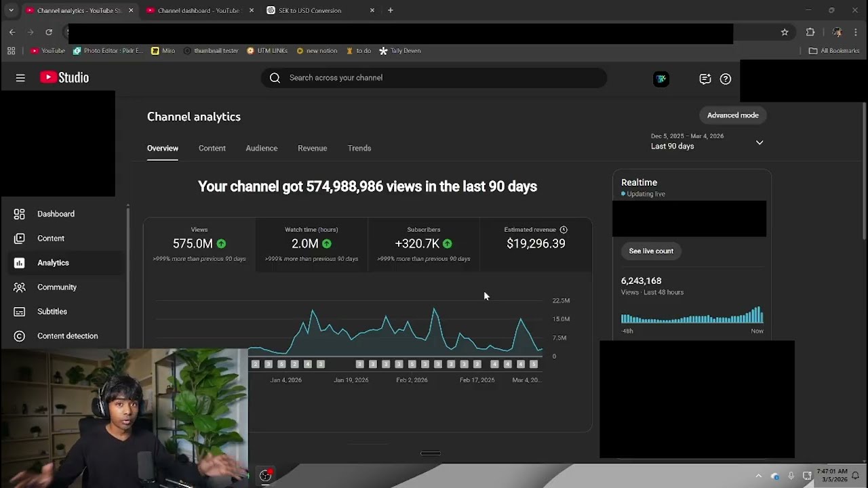Click the microphone icon in system tray
Image resolution: width=868 pixels, height=488 pixels.
click(x=791, y=476)
